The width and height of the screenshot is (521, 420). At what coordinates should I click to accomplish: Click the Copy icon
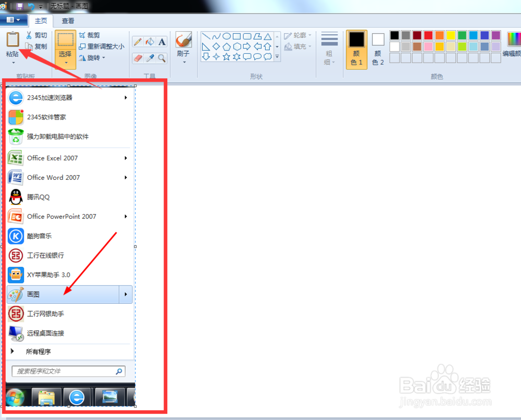pyautogui.click(x=29, y=46)
